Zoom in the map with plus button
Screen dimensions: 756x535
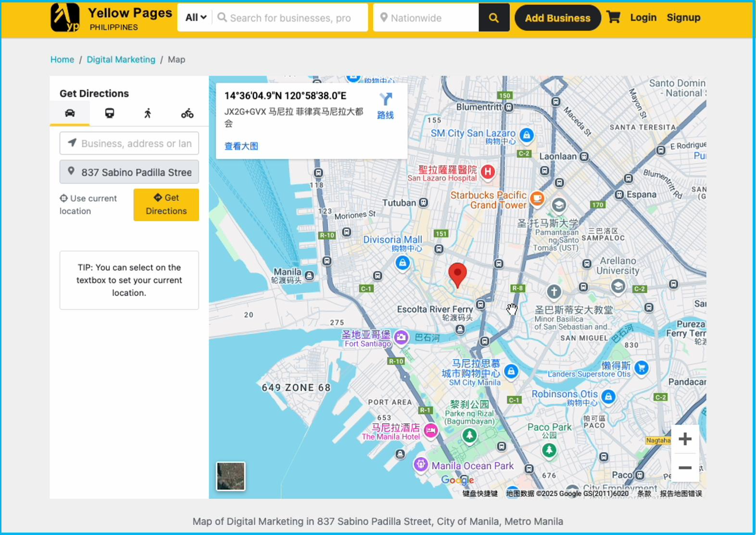click(685, 439)
